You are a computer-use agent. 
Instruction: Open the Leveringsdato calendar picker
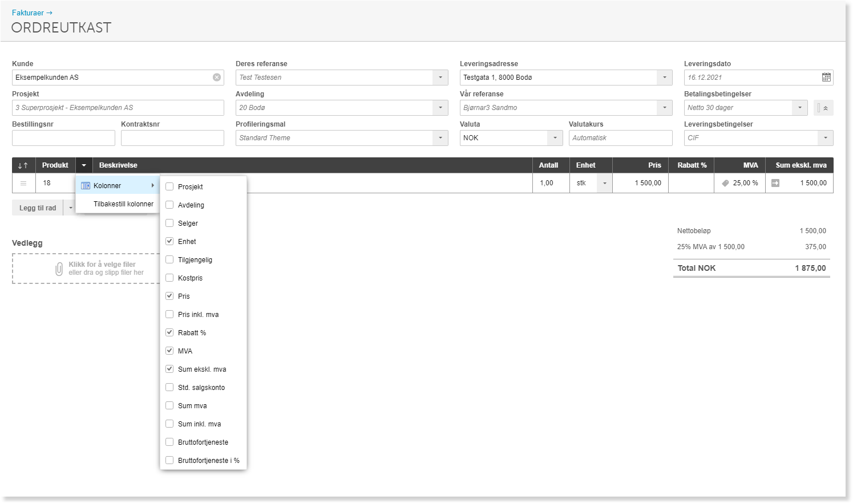[826, 78]
